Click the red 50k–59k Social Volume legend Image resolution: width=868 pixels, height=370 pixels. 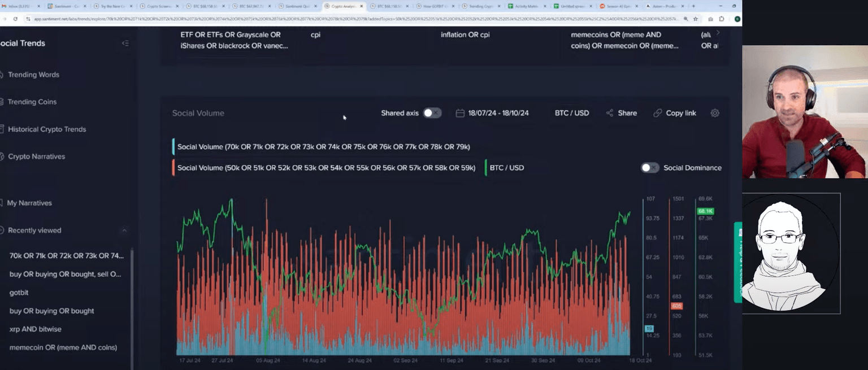tap(326, 168)
